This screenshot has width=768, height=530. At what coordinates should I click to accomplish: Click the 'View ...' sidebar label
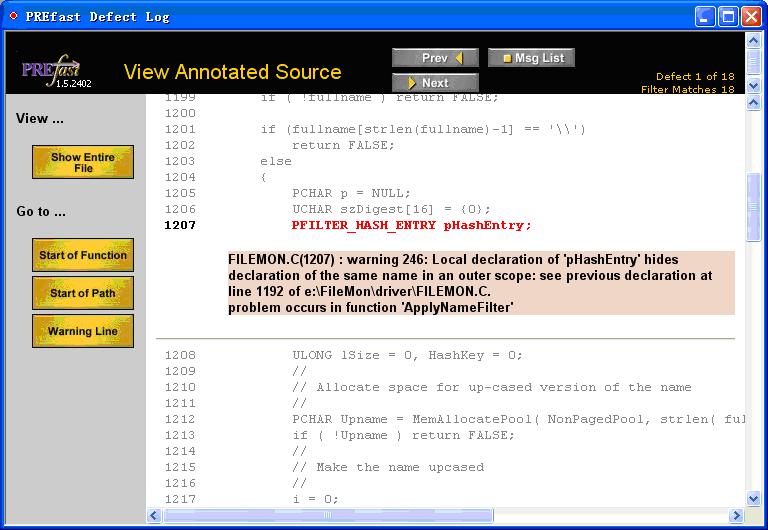tap(40, 119)
